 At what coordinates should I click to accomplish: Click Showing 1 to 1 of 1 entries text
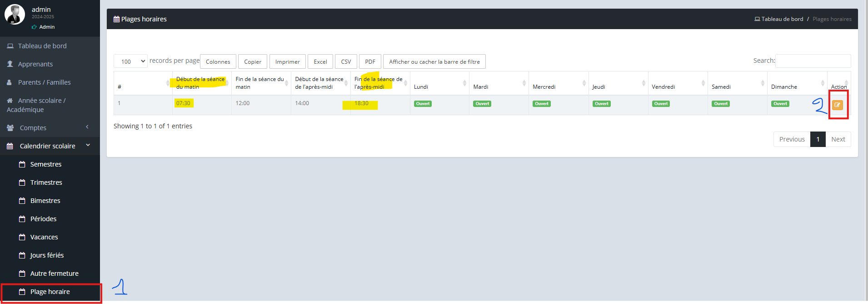pyautogui.click(x=153, y=126)
